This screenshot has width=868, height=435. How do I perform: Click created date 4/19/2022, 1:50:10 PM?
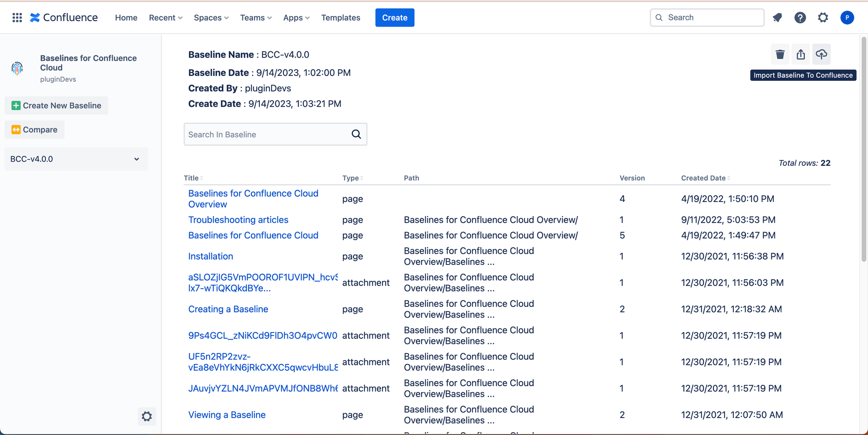click(x=727, y=199)
